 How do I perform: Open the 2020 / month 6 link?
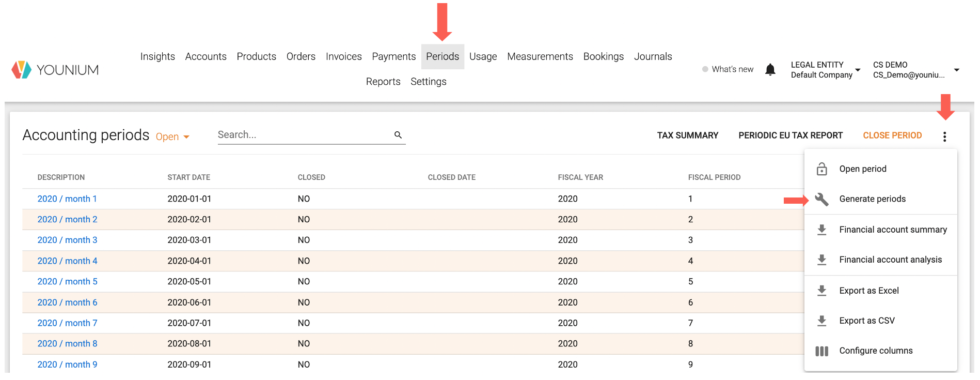(x=67, y=302)
